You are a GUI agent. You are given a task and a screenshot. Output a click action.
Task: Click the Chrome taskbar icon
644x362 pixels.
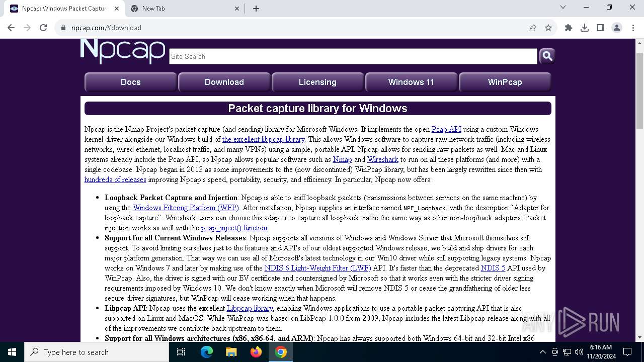(281, 352)
